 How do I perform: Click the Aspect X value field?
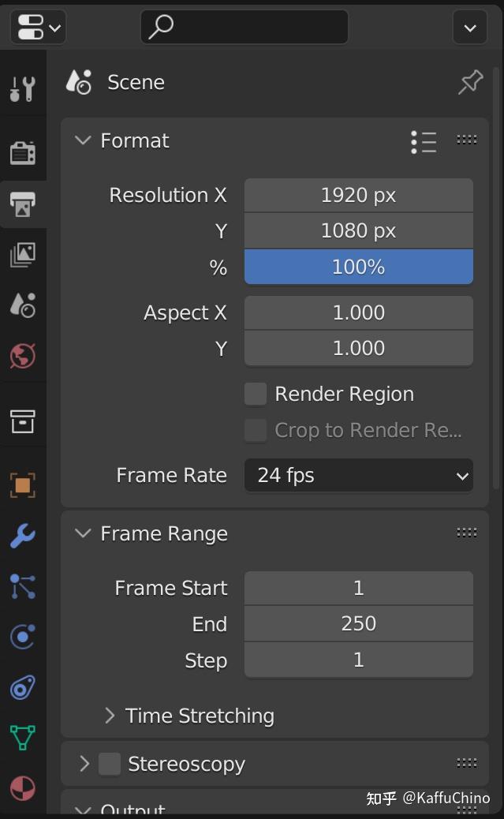(359, 313)
